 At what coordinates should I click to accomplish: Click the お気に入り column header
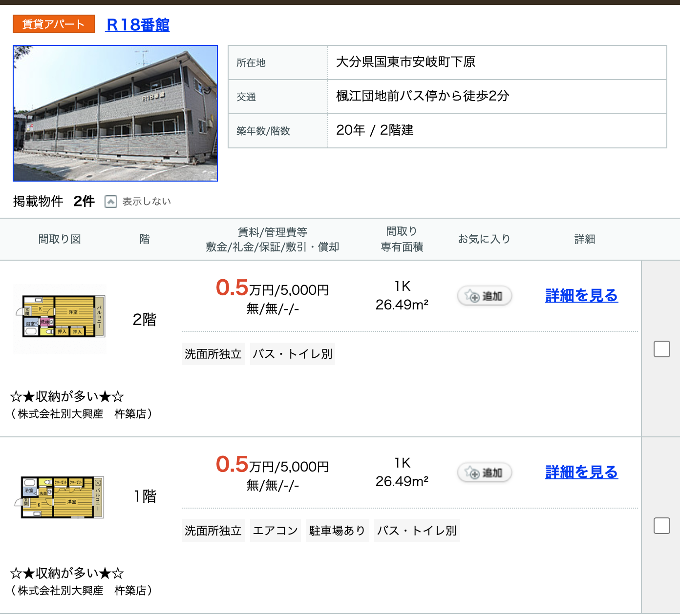click(484, 239)
